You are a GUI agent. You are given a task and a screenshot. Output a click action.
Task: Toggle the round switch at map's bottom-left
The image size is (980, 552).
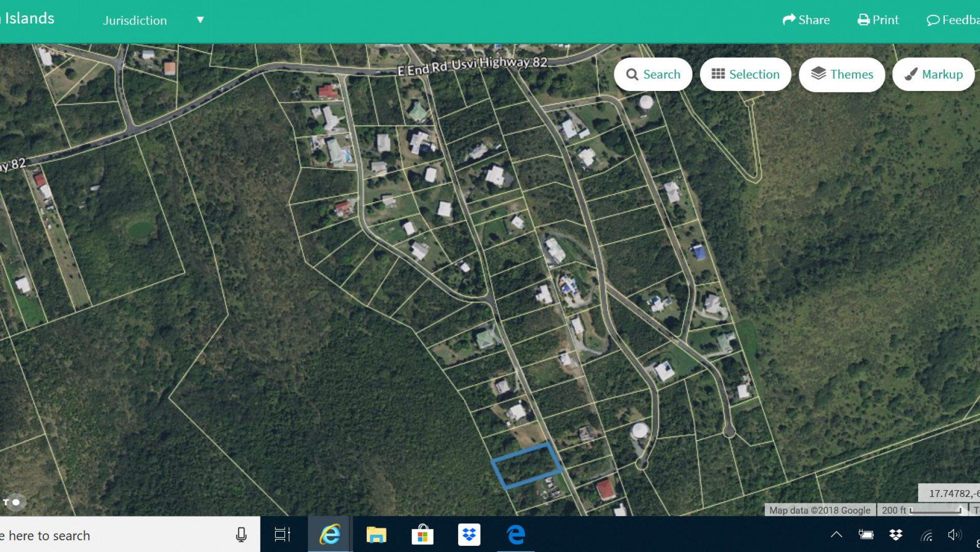tap(15, 502)
